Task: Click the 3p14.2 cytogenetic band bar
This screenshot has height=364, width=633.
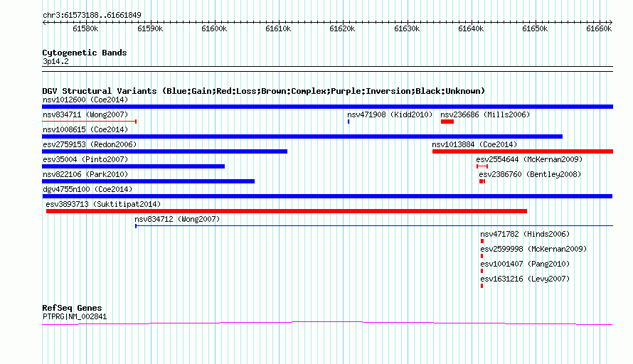Action: click(x=327, y=69)
